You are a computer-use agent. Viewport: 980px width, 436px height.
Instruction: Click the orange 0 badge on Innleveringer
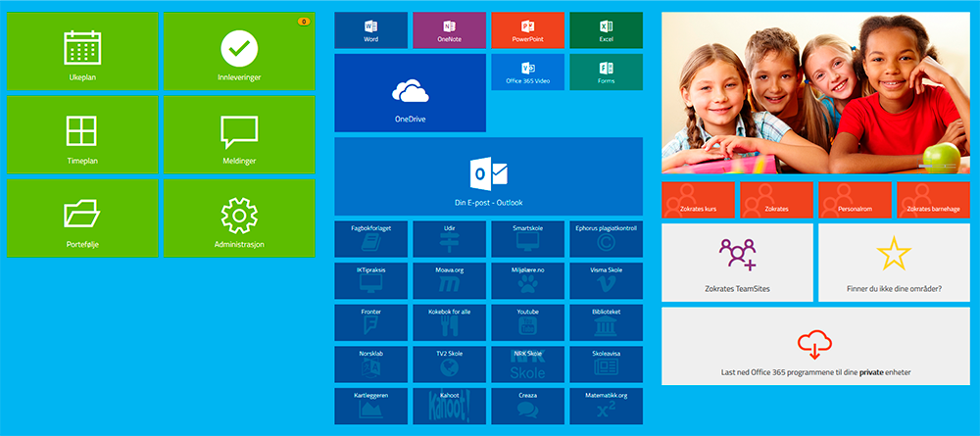(x=304, y=22)
